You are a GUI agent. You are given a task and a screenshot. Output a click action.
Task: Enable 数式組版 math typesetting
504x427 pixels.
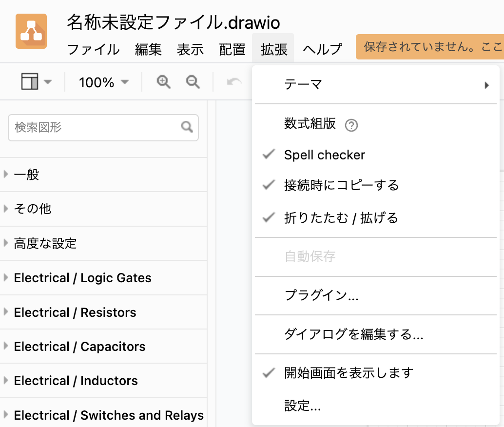(310, 123)
